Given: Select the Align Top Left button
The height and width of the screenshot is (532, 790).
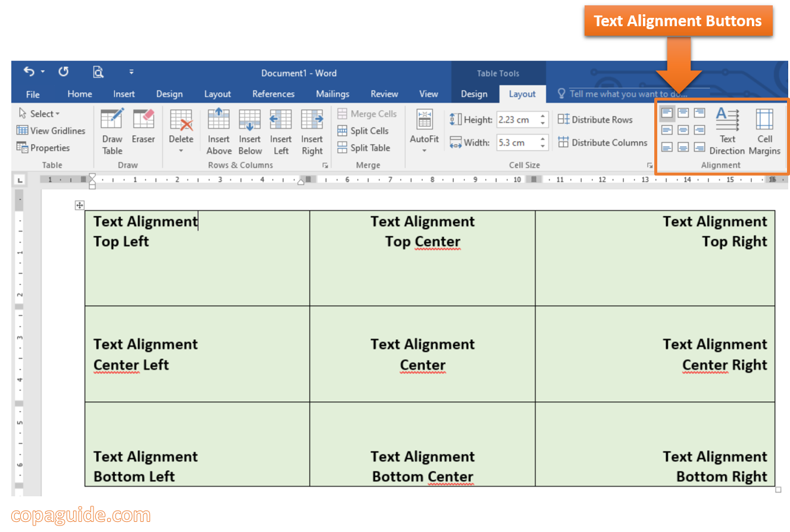Looking at the screenshot, I should [667, 112].
